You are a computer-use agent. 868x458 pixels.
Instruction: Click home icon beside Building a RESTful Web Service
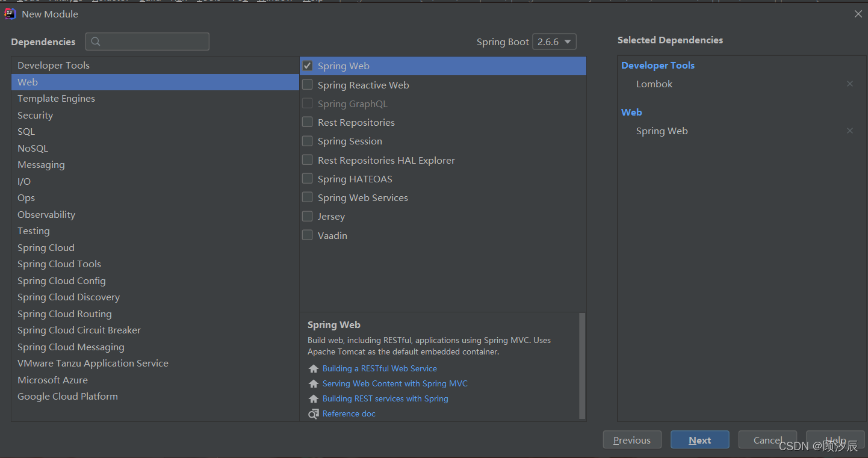(x=313, y=368)
